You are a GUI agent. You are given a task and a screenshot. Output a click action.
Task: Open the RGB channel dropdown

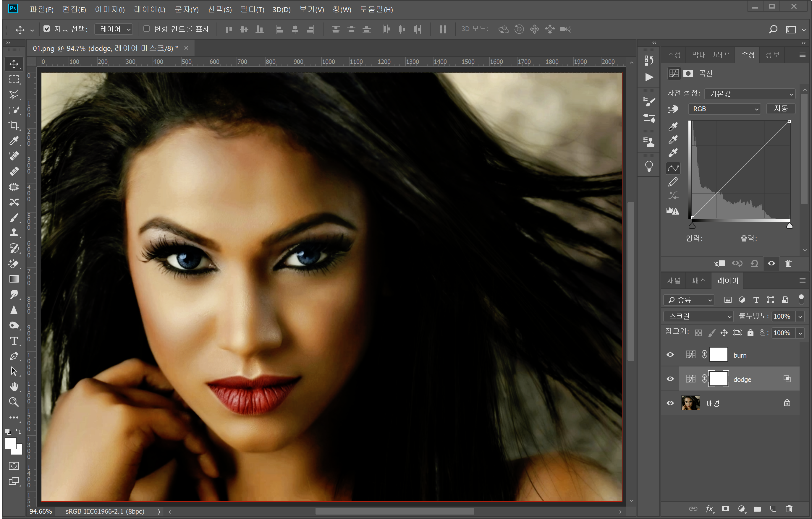[x=724, y=109]
